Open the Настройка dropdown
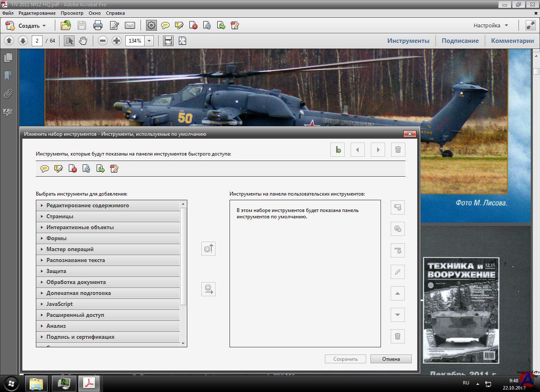The image size is (540, 392). click(x=491, y=25)
